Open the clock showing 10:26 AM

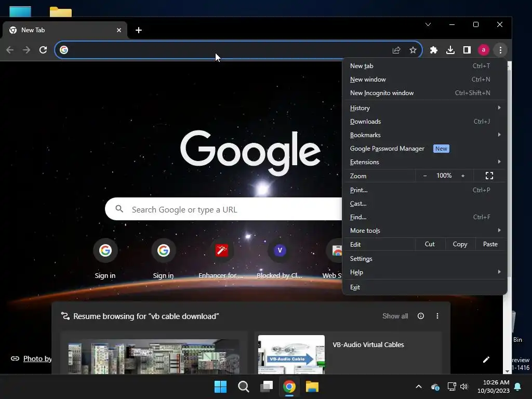(494, 387)
